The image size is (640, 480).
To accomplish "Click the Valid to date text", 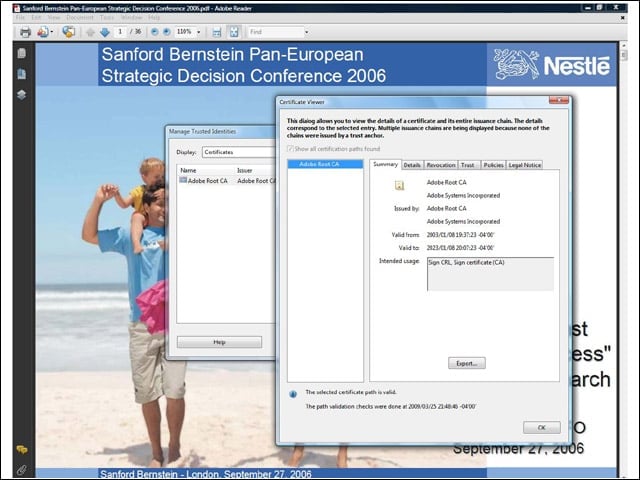I will [460, 248].
